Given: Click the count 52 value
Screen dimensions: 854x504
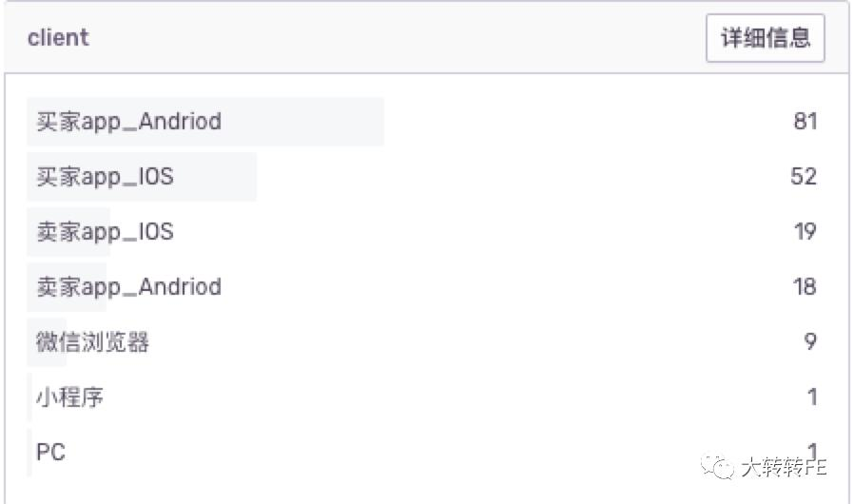Looking at the screenshot, I should click(x=804, y=177).
